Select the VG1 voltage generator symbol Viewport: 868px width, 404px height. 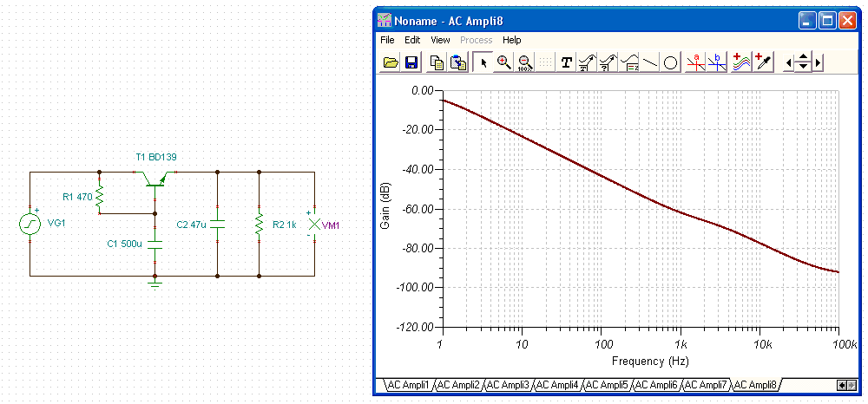(x=30, y=224)
